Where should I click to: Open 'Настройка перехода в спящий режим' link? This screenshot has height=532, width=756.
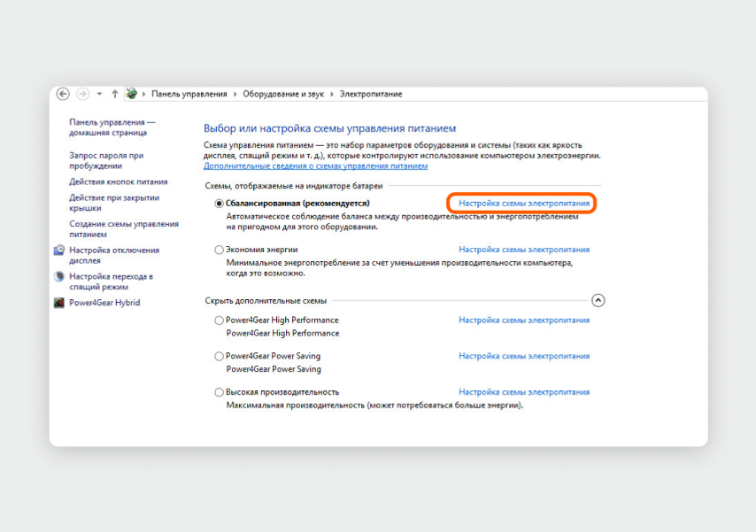[111, 281]
